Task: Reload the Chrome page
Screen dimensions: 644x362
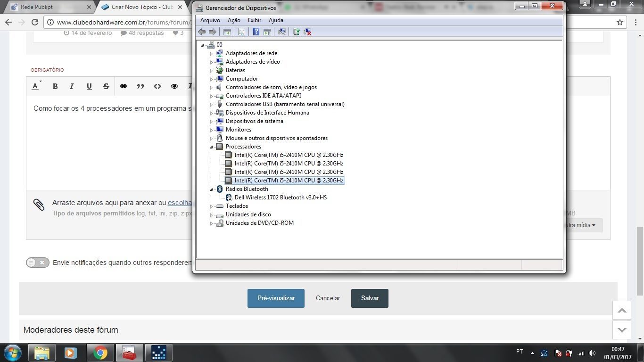Action: point(34,22)
